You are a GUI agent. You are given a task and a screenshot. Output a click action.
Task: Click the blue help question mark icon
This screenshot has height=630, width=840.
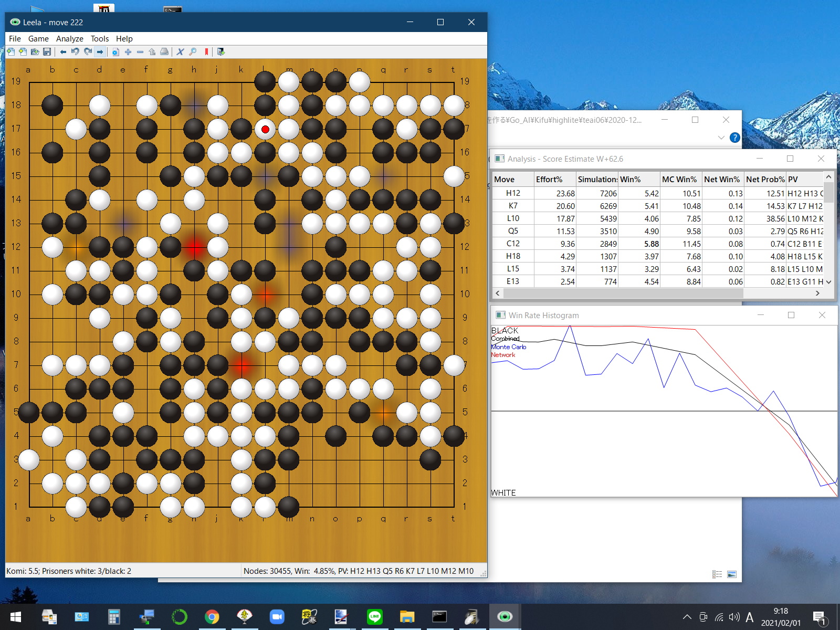(735, 138)
